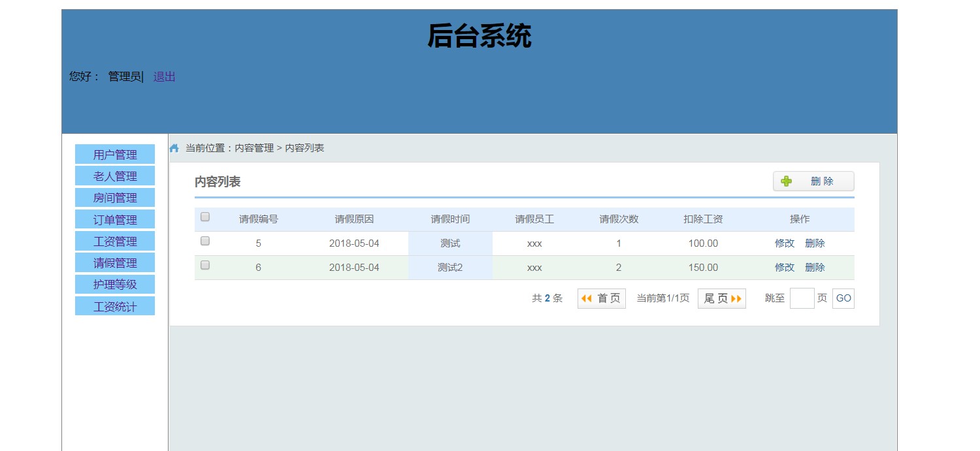Screen dimensions: 980x451
Task: Open 护理等级 from the sidebar
Action: (115, 285)
